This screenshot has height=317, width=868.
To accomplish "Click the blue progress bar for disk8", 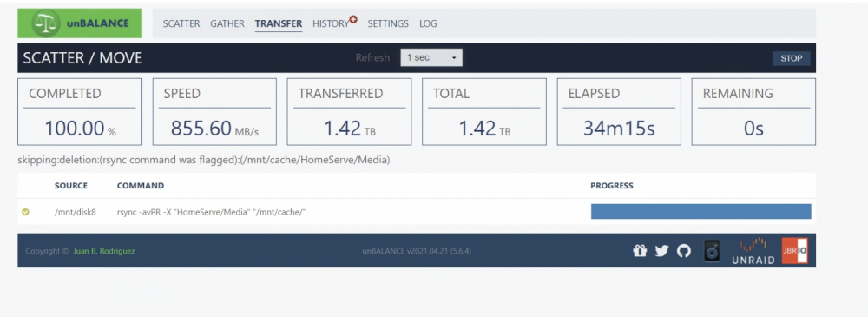I will tap(700, 211).
